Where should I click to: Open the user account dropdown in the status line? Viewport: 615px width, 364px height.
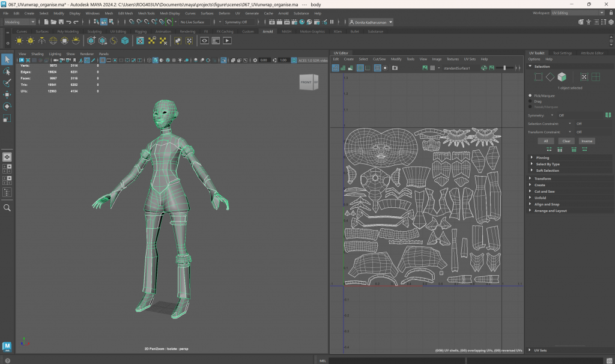[371, 22]
